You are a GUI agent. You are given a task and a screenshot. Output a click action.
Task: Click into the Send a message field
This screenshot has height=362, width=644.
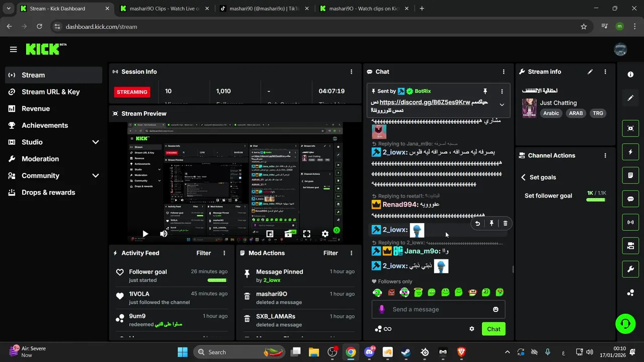coord(438,309)
